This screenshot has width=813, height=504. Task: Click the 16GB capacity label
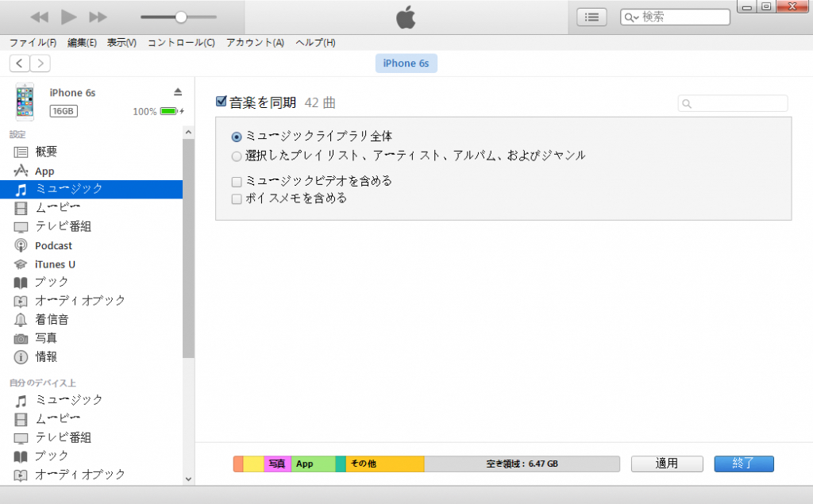point(64,111)
